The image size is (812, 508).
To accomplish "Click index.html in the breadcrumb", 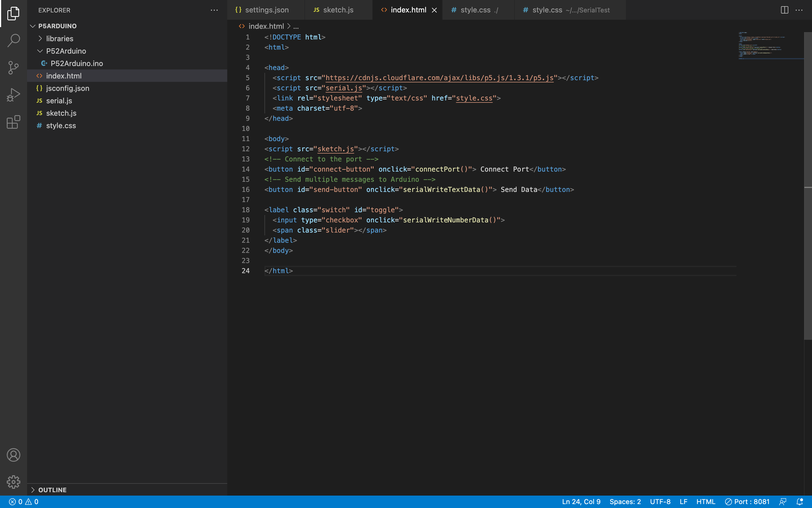I will pyautogui.click(x=266, y=26).
